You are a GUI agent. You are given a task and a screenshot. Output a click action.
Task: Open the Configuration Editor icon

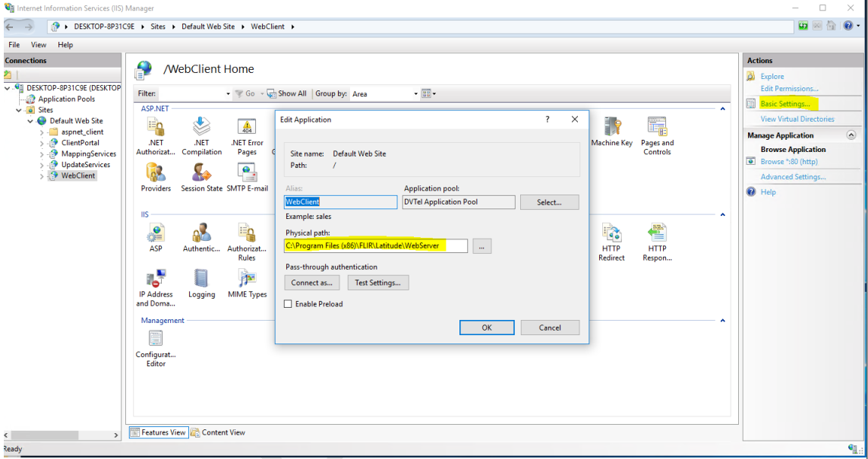pos(156,339)
